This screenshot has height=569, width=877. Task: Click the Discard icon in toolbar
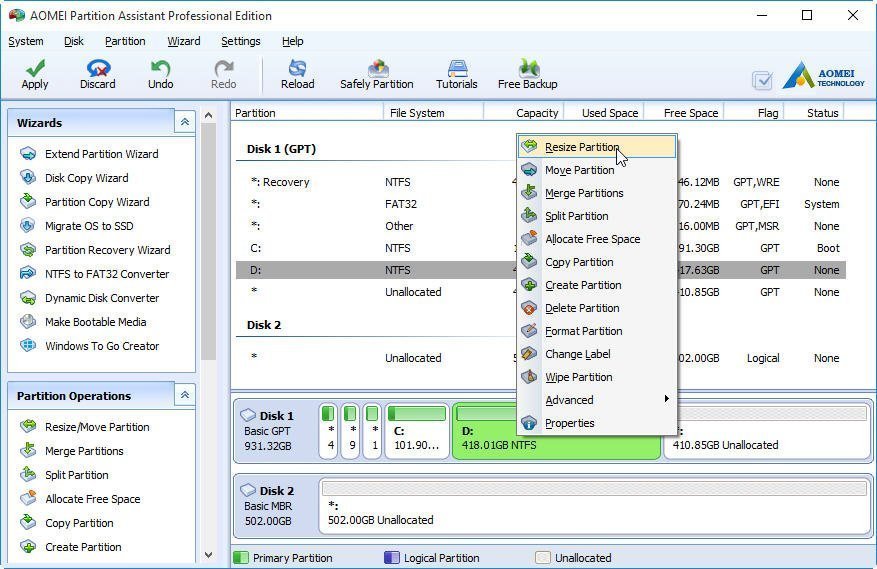click(x=98, y=69)
